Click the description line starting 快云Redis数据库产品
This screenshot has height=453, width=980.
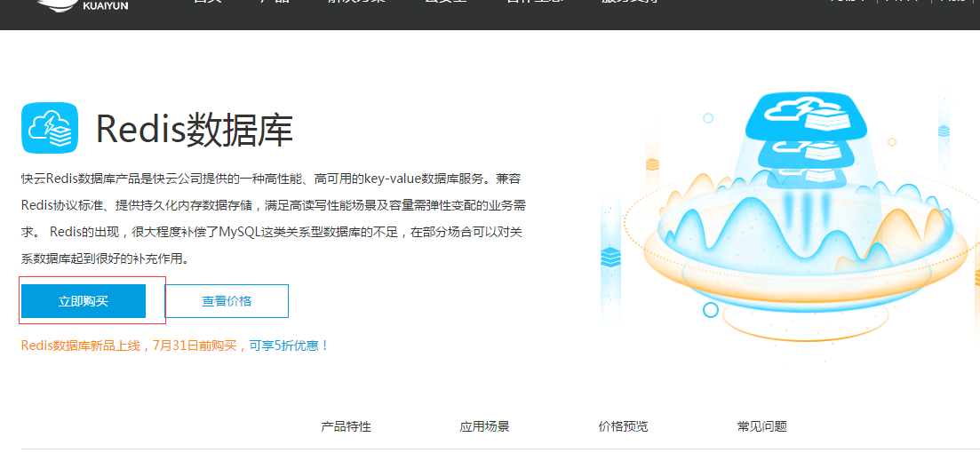tap(271, 179)
